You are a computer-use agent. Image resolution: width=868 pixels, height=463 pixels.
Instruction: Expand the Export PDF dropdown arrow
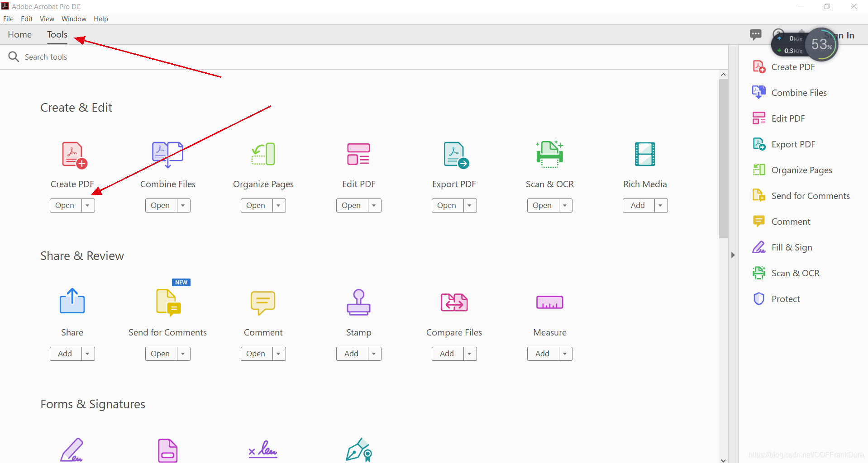(470, 205)
